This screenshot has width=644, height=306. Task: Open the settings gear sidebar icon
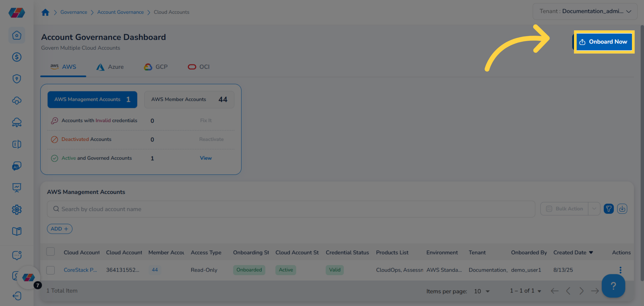17,209
